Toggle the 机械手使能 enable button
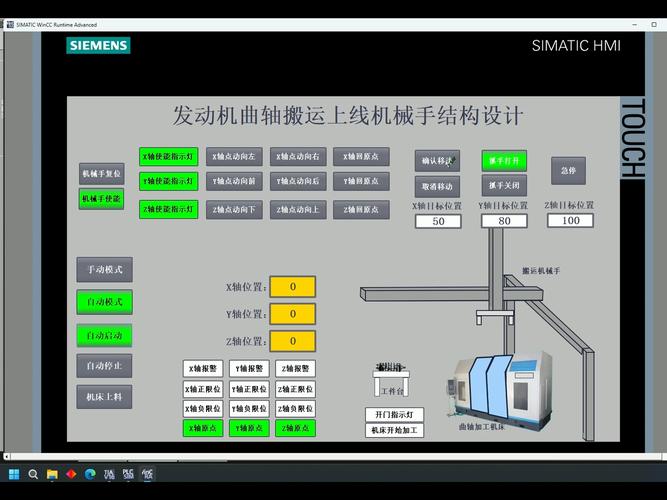The height and width of the screenshot is (500, 667). tap(102, 199)
